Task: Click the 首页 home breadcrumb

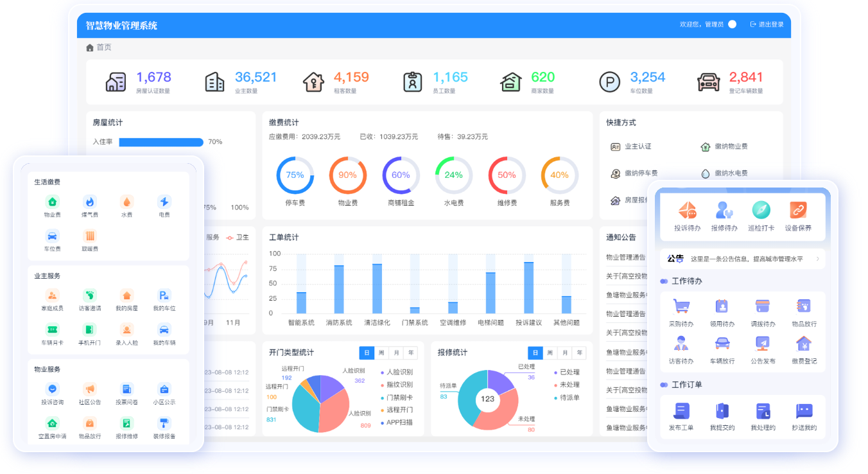Action: (x=103, y=48)
